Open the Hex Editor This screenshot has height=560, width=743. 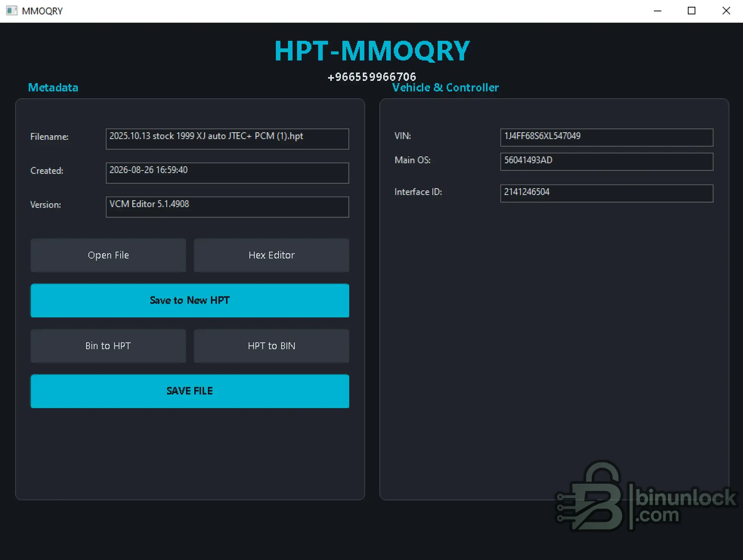point(271,255)
